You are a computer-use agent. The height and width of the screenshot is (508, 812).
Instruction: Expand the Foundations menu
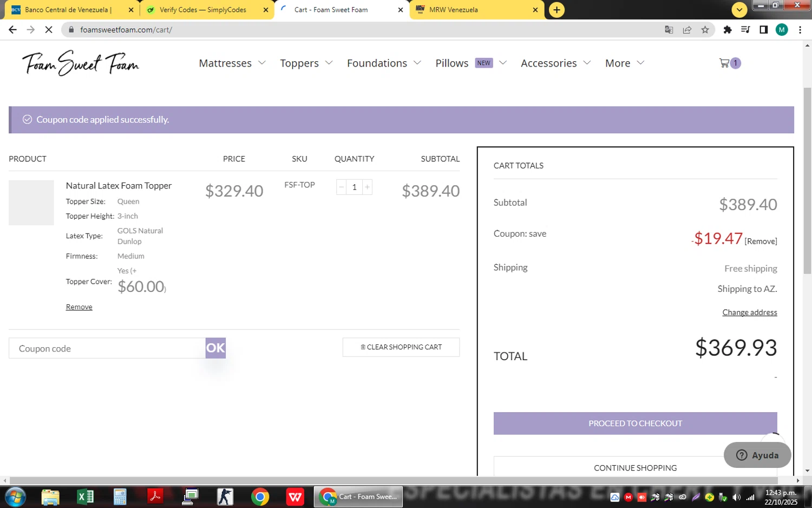pyautogui.click(x=384, y=63)
